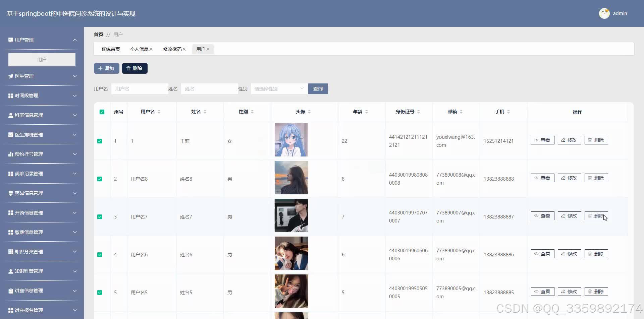
Task: Switch to the 个人信息 tab
Action: [x=139, y=49]
